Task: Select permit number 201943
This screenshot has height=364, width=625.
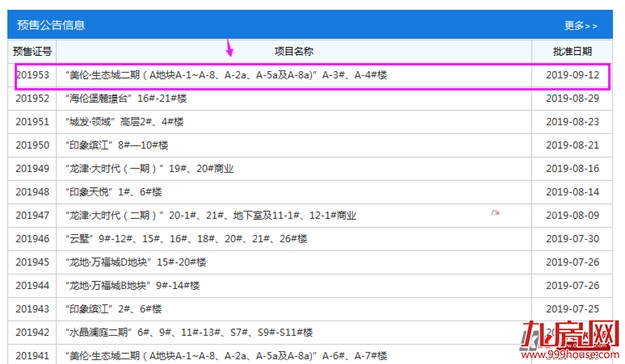Action: (x=32, y=309)
